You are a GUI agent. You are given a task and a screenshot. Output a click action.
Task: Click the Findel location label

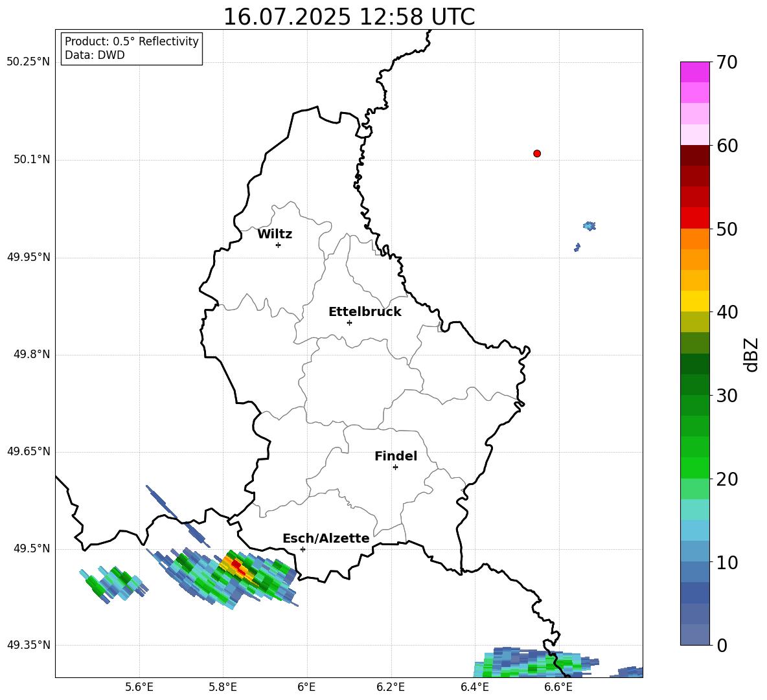396,456
